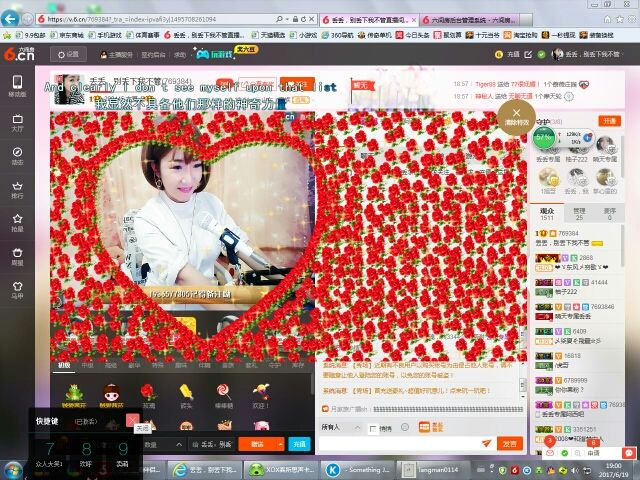Click the browser home icon
Screen dimensions: 640x480
click(607, 19)
